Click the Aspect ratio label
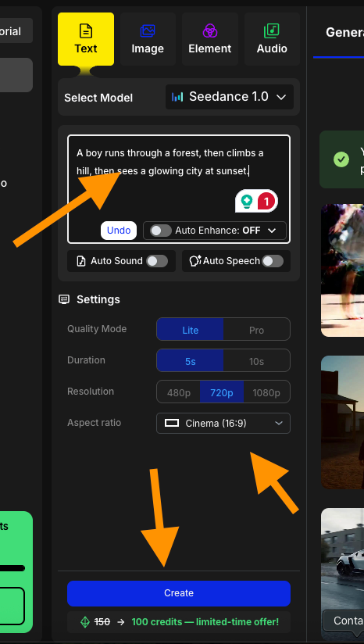Screen dimensions: 364x644 (94, 422)
